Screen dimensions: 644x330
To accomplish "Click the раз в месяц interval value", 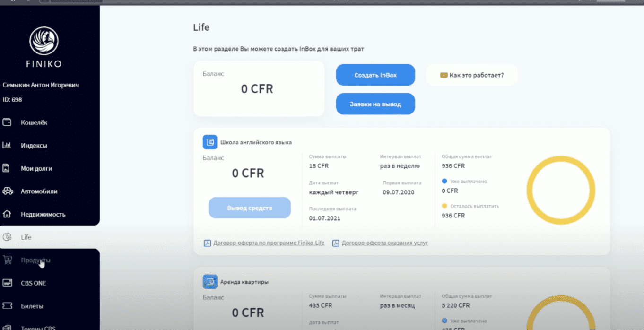I will point(397,305).
